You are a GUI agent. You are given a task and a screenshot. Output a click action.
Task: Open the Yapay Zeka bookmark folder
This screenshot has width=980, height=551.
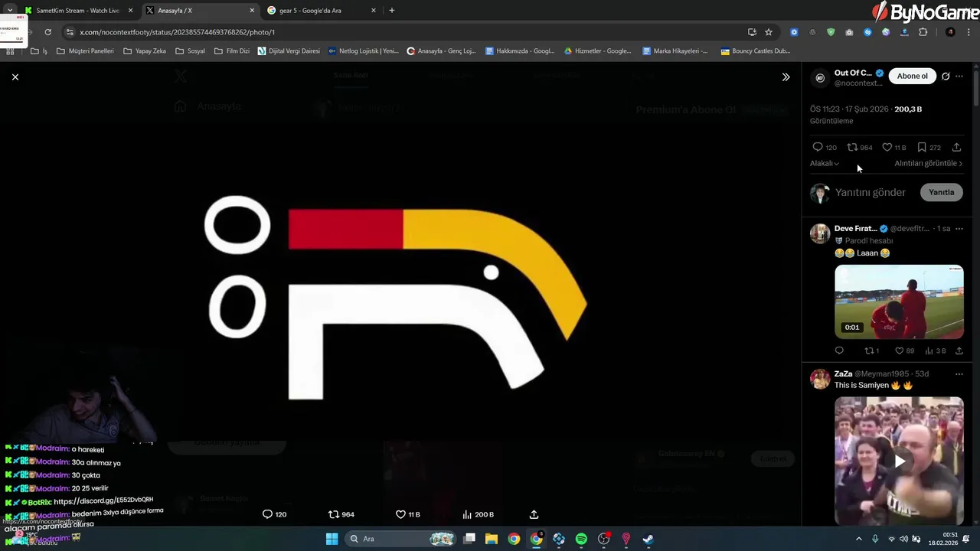pyautogui.click(x=145, y=51)
